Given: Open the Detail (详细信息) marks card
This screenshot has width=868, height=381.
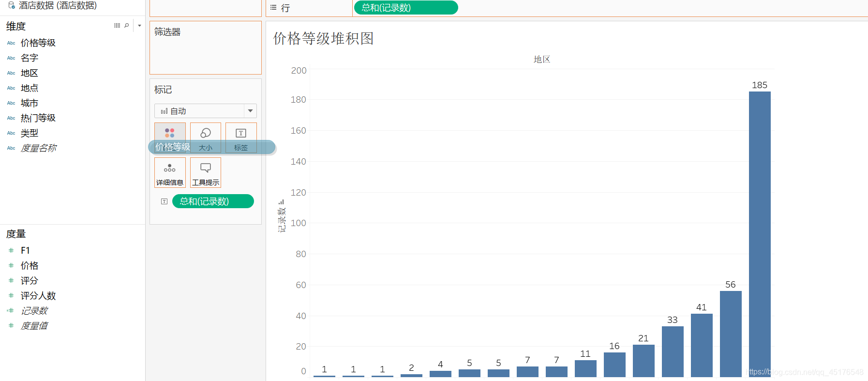Looking at the screenshot, I should [x=170, y=172].
